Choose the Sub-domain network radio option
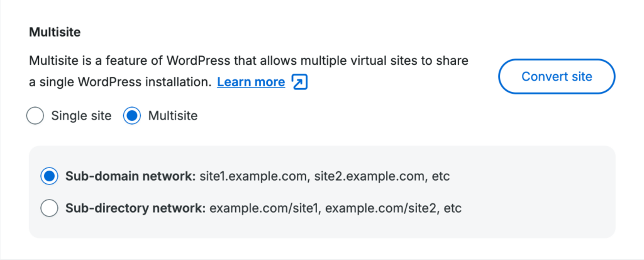Image resolution: width=644 pixels, height=260 pixels. coord(49,176)
